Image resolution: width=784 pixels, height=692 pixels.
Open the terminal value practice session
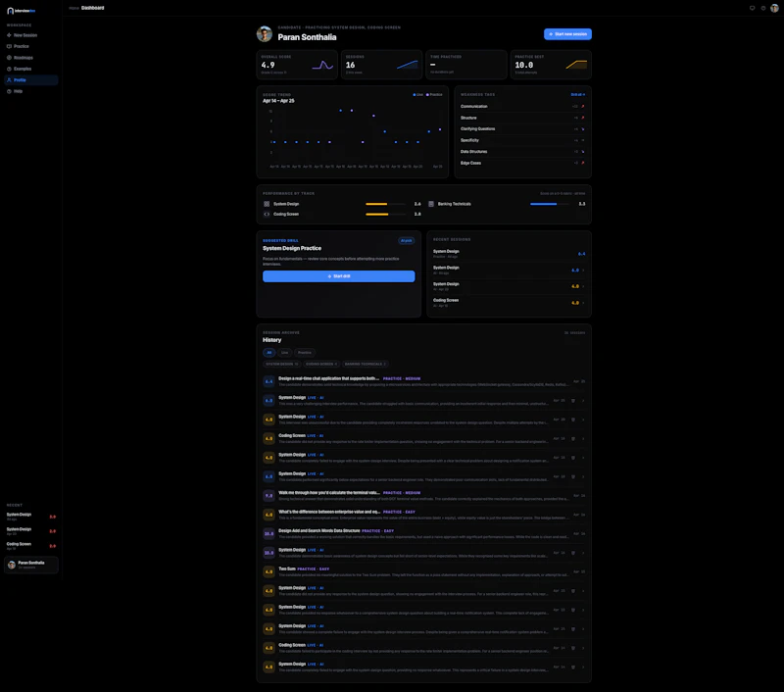click(424, 496)
